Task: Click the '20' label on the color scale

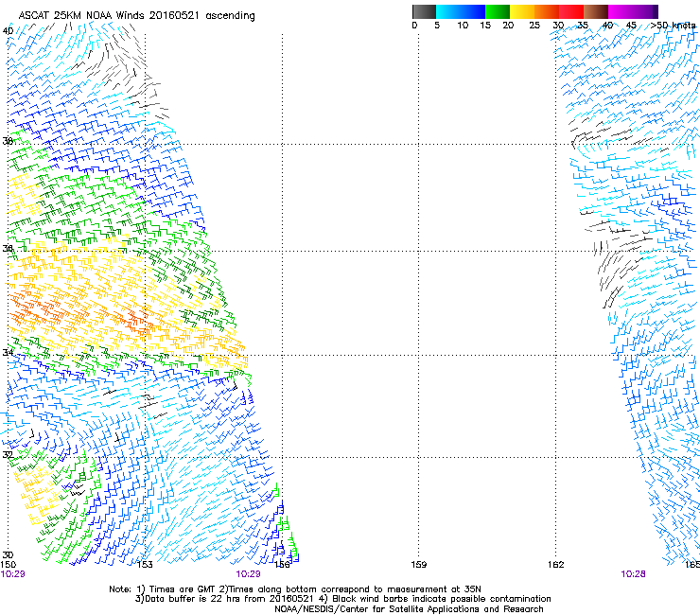Action: pos(508,26)
